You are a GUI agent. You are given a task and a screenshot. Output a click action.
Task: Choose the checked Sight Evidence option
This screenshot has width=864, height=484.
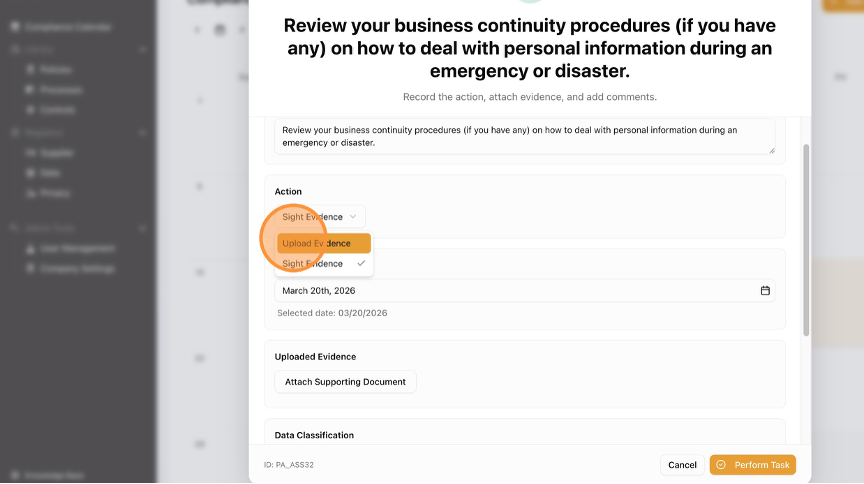click(323, 264)
